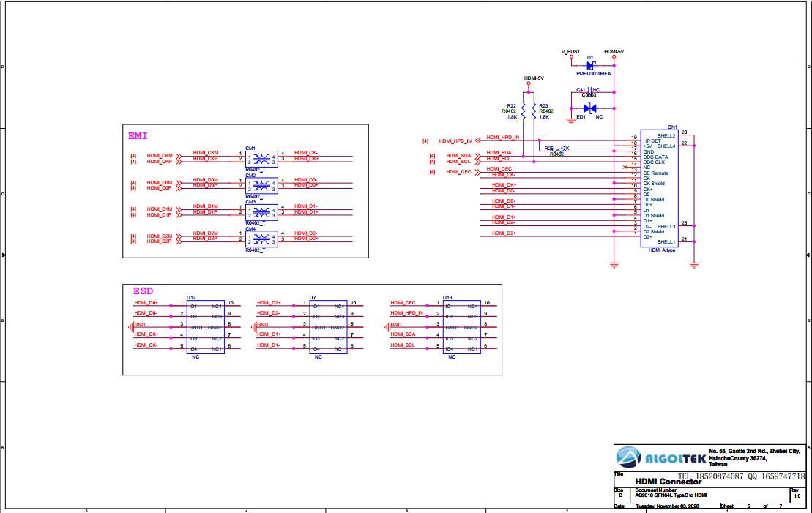The height and width of the screenshot is (513, 812).
Task: Select the CM4 common-mode choke symbol
Action: tap(261, 239)
